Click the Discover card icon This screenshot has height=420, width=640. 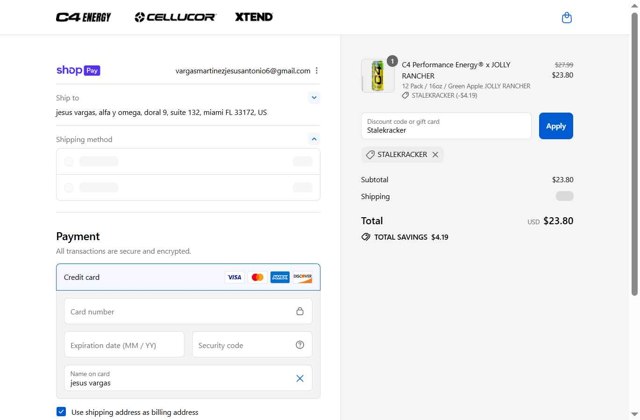click(x=303, y=277)
